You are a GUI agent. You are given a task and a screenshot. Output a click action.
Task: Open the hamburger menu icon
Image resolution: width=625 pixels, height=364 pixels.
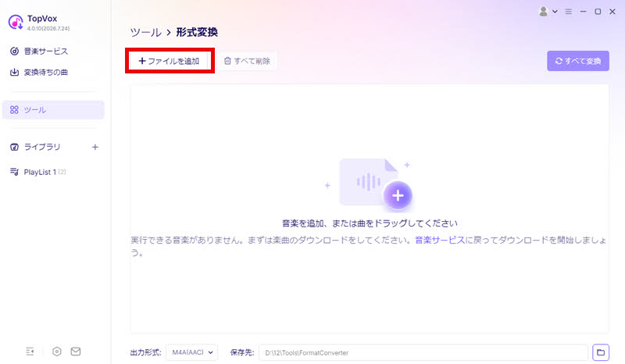(569, 12)
